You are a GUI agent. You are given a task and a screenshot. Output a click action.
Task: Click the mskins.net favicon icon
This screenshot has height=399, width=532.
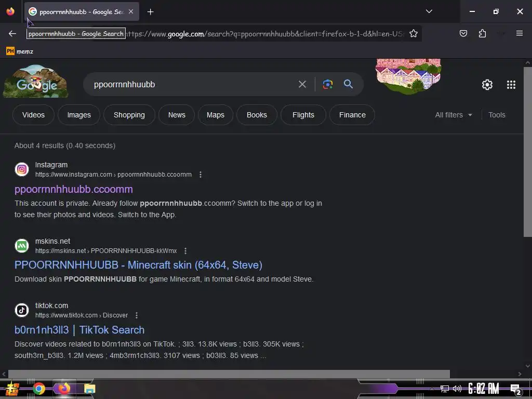pos(22,245)
